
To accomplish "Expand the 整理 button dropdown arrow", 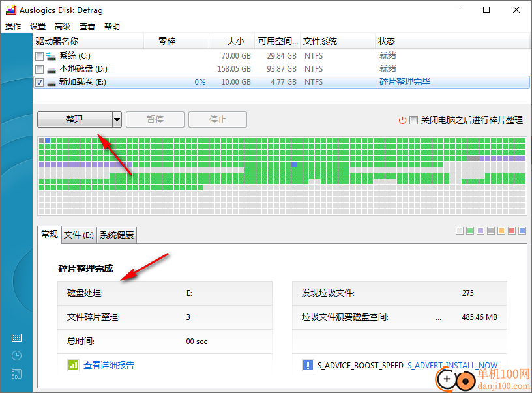I will click(117, 119).
